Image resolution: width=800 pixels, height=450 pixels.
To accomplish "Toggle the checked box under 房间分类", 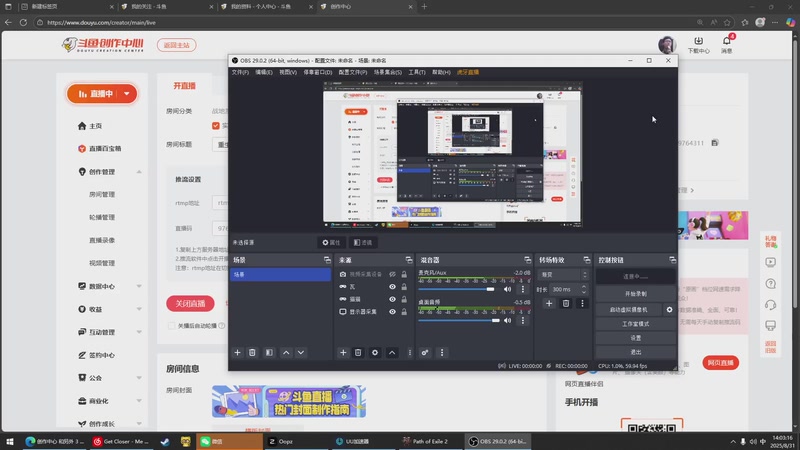I will click(216, 126).
